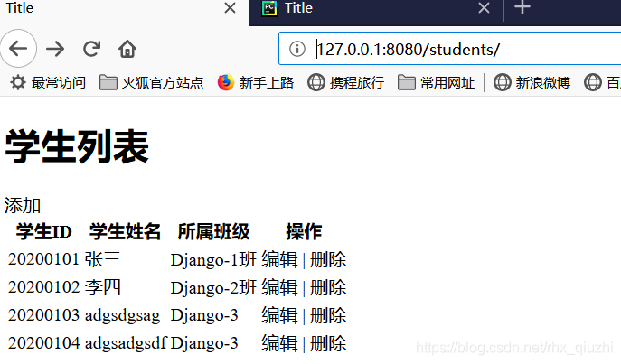
Task: Open the 新浪微博 bookmark
Action: pyautogui.click(x=532, y=82)
